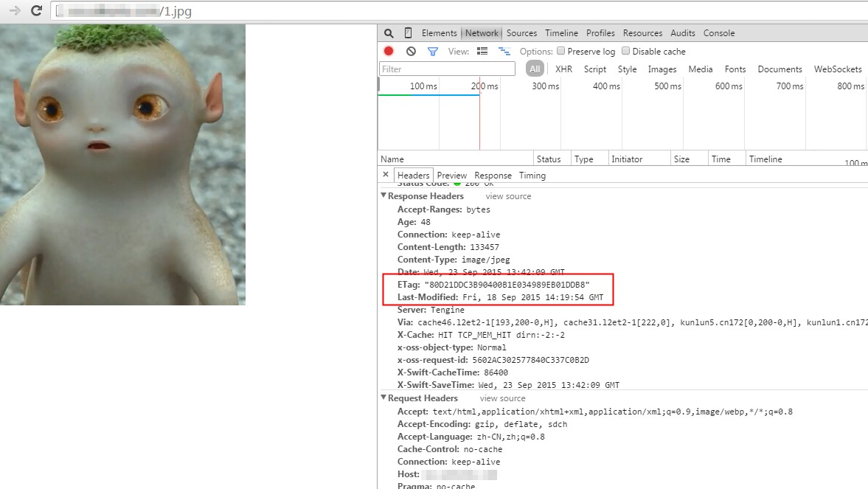Filter requests by Style type

click(x=627, y=69)
